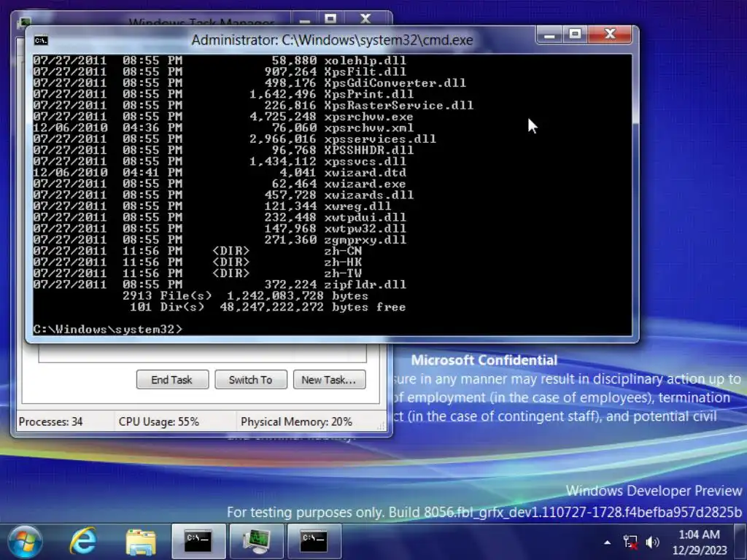Click the xolehlp.dll line in cmd

click(220, 61)
